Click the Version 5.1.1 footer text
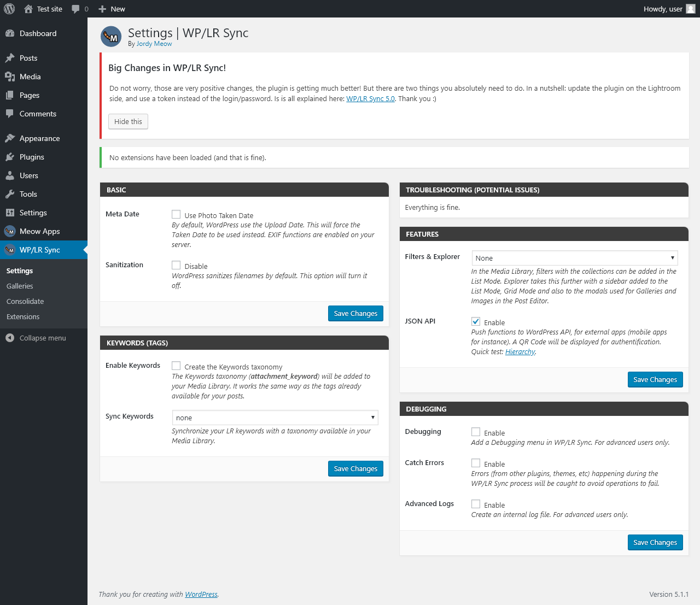Viewport: 700px width, 605px height. tap(669, 595)
